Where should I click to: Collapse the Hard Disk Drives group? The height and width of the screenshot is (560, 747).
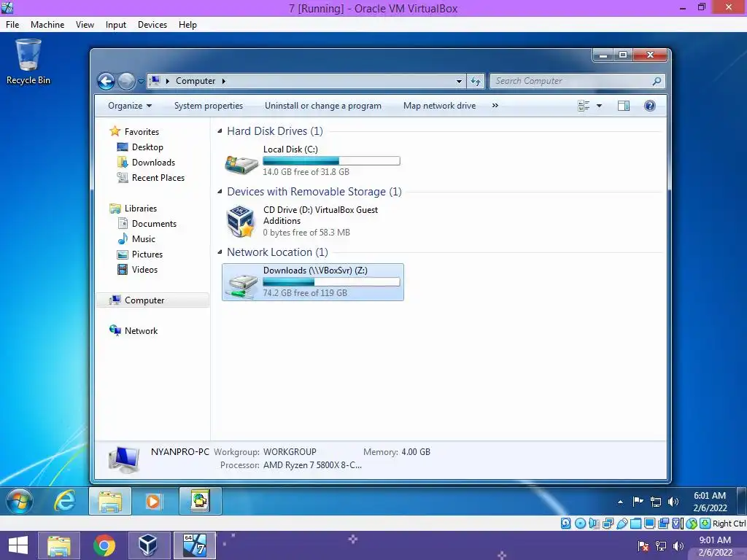click(220, 131)
